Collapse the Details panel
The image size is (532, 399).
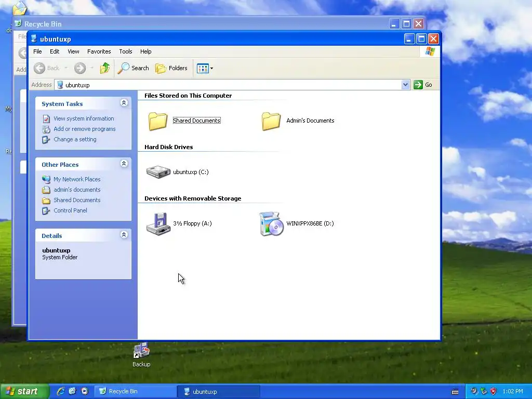coord(124,235)
